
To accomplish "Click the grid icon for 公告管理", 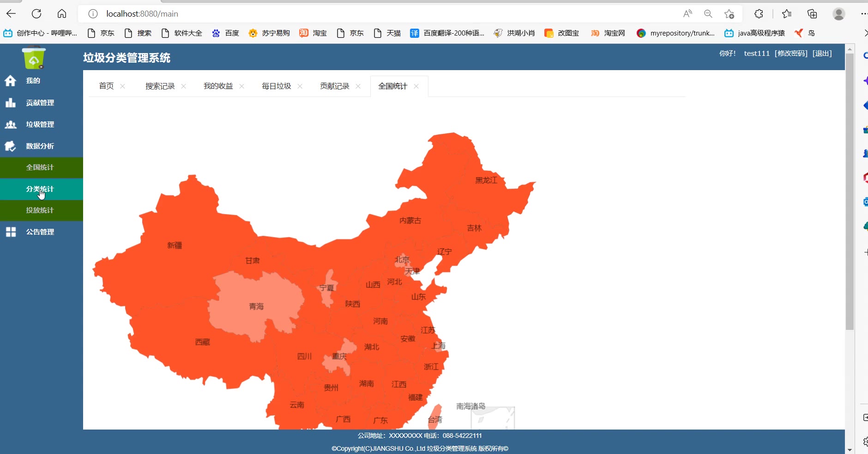I will 10,232.
